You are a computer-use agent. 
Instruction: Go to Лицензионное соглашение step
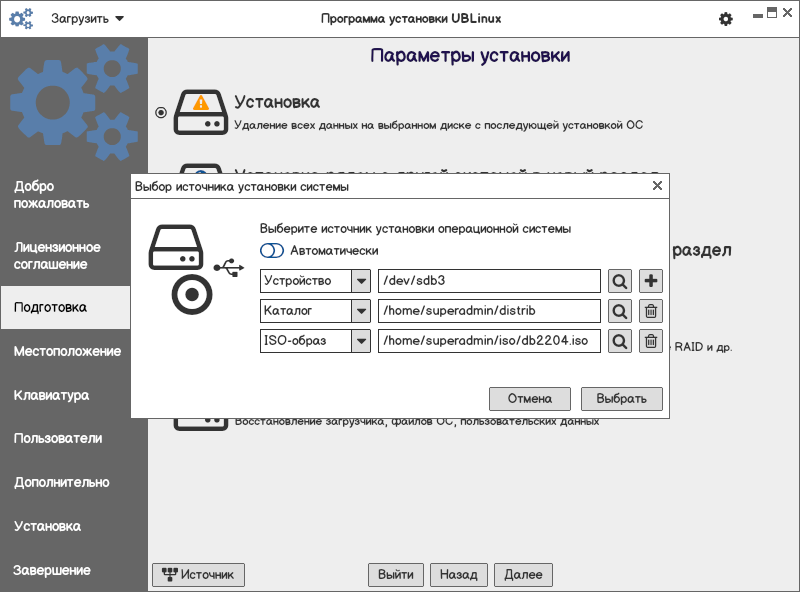click(x=57, y=256)
